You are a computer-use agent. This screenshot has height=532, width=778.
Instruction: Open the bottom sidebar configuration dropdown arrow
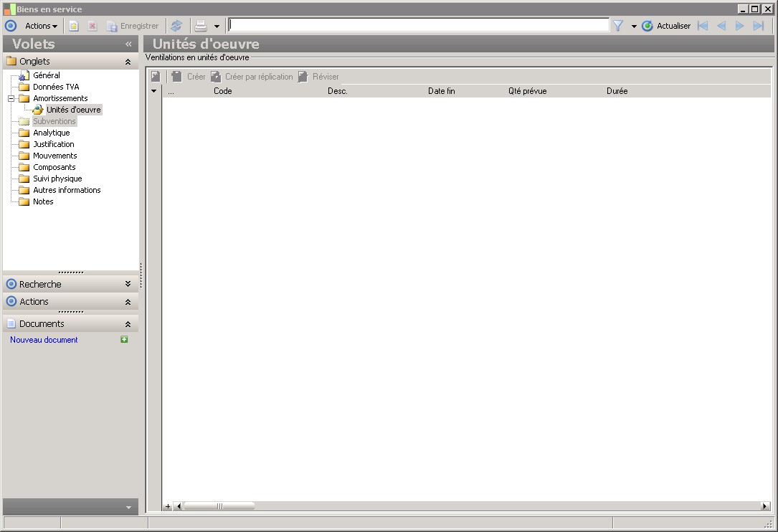[128, 507]
